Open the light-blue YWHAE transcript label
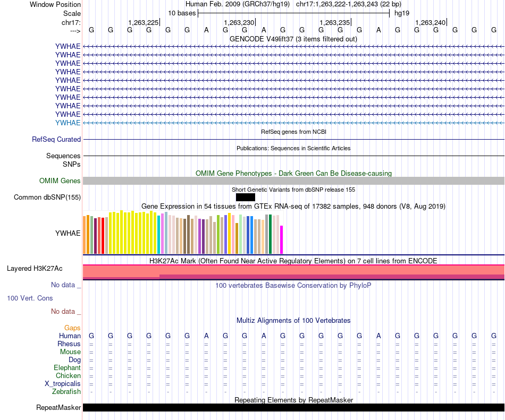The height and width of the screenshot is (420, 505). [x=68, y=123]
